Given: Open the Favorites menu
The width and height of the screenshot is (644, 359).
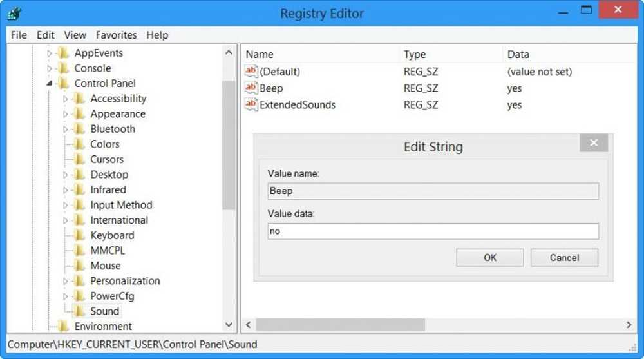Looking at the screenshot, I should (x=116, y=35).
